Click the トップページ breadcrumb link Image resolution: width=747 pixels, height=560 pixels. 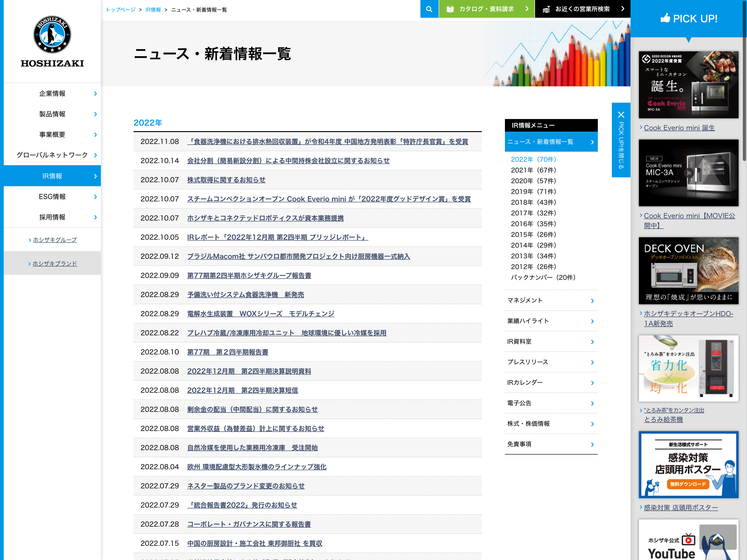[120, 10]
